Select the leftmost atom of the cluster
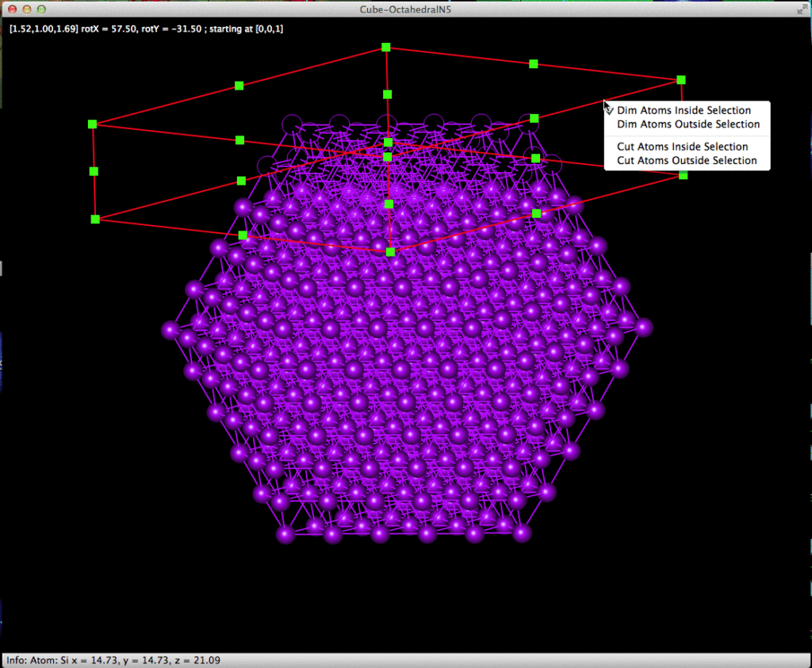Image resolution: width=812 pixels, height=668 pixels. tap(169, 329)
